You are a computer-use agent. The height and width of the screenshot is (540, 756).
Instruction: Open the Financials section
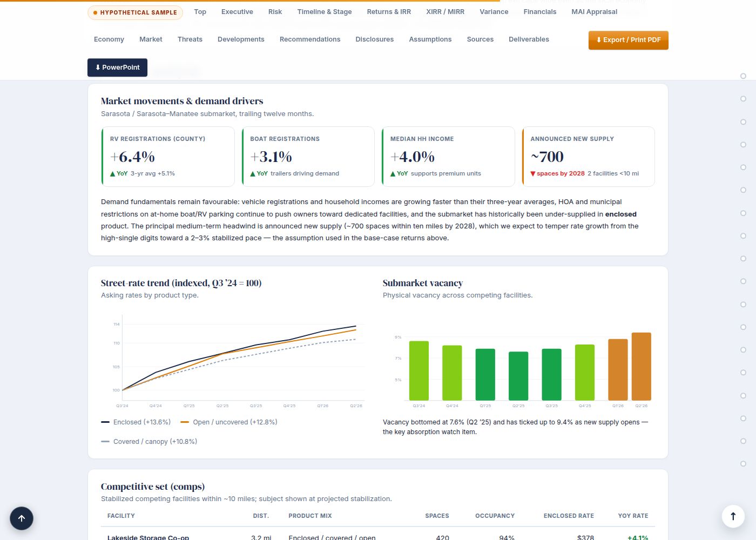point(539,12)
